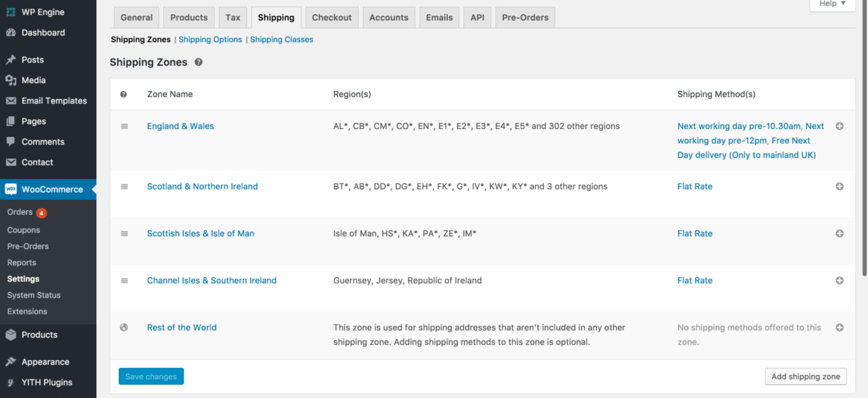Screen dimensions: 868x398
Task: Open the Appearance sidebar menu
Action: pyautogui.click(x=45, y=362)
